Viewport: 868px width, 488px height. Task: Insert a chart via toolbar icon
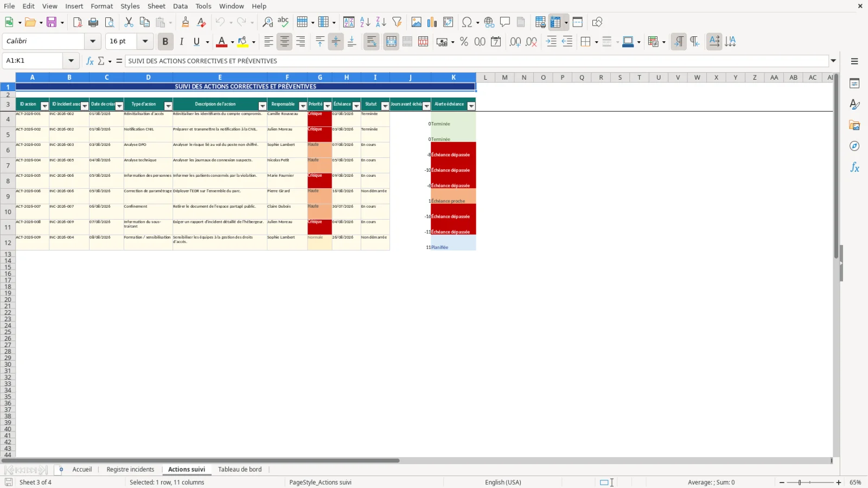tap(432, 22)
